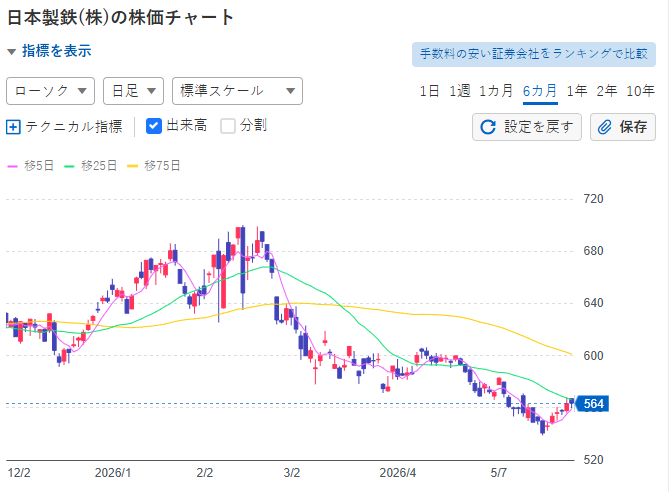This screenshot has height=492, width=669.
Task: Expand the 指標を表示 disclosure triangle
Action: point(12,52)
